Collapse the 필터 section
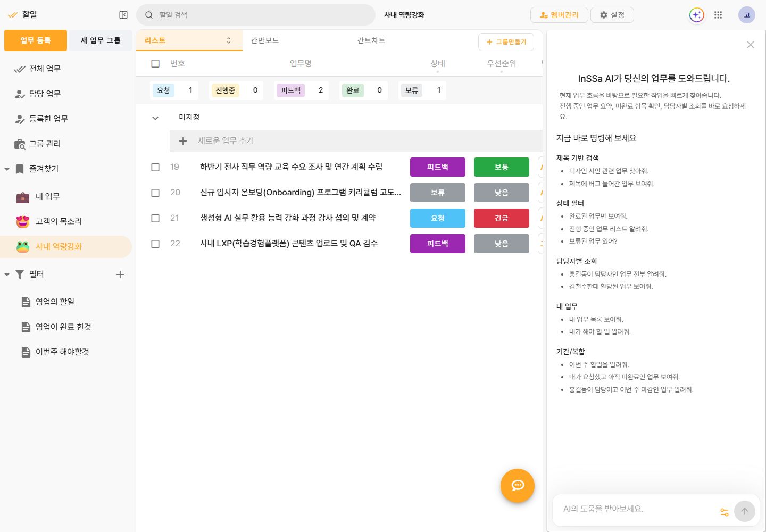The image size is (766, 532). (x=7, y=275)
